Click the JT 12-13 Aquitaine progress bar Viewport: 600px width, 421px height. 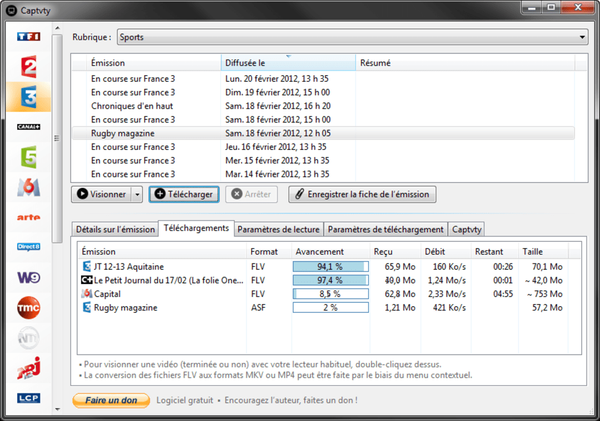(329, 266)
